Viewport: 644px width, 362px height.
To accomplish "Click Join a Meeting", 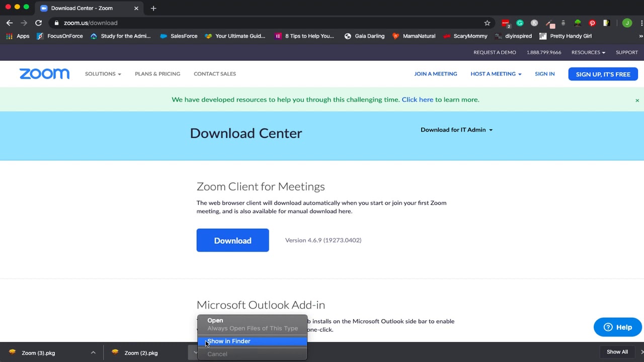I will click(x=436, y=74).
